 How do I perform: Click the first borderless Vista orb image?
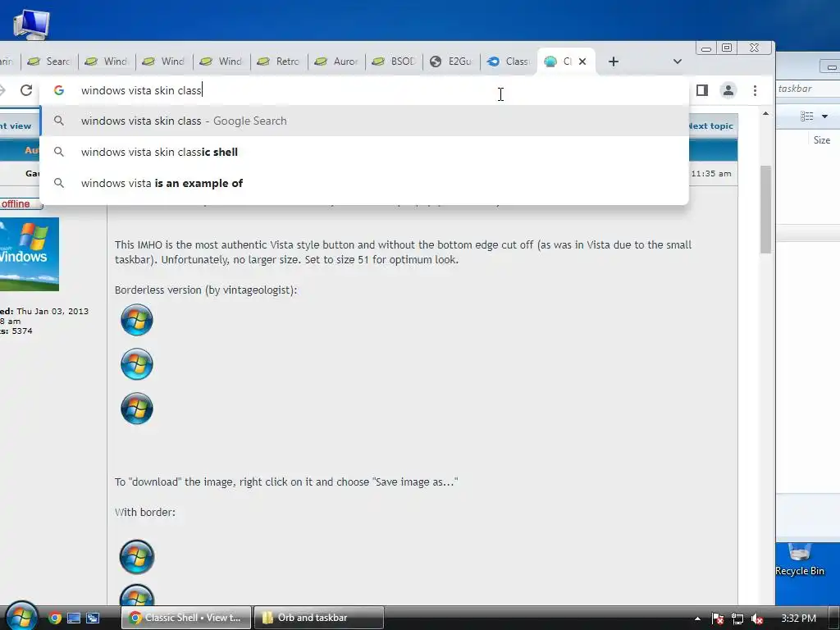coord(137,320)
